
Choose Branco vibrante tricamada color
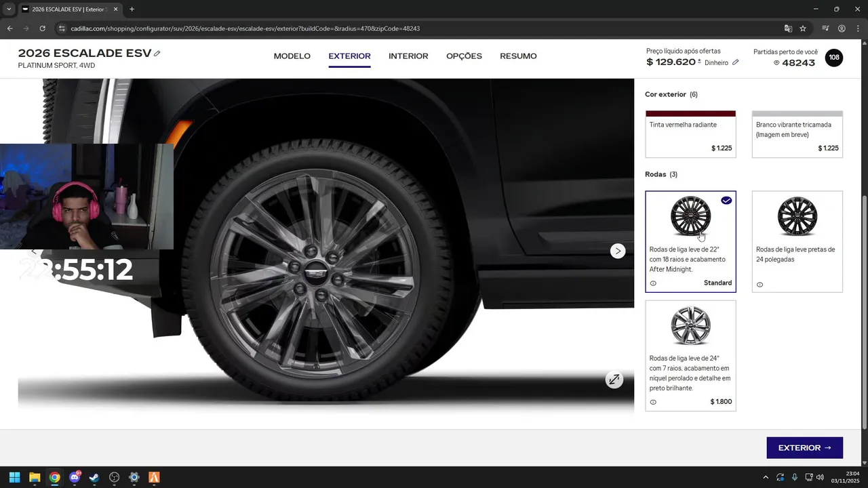pyautogui.click(x=797, y=134)
